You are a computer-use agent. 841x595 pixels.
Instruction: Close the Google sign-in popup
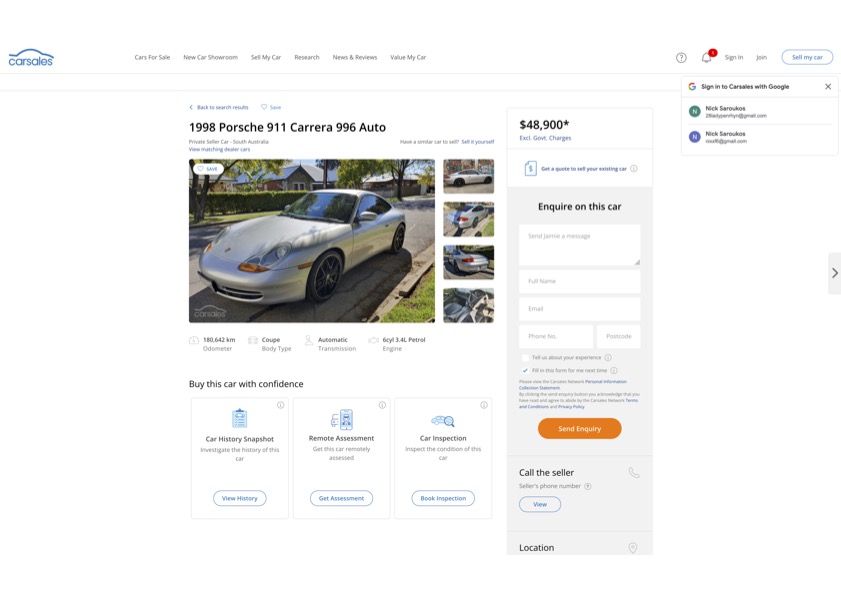[x=828, y=86]
